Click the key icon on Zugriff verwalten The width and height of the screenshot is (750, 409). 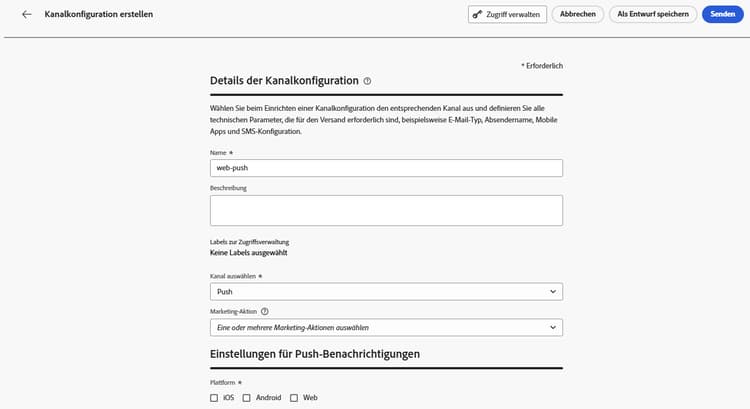477,14
